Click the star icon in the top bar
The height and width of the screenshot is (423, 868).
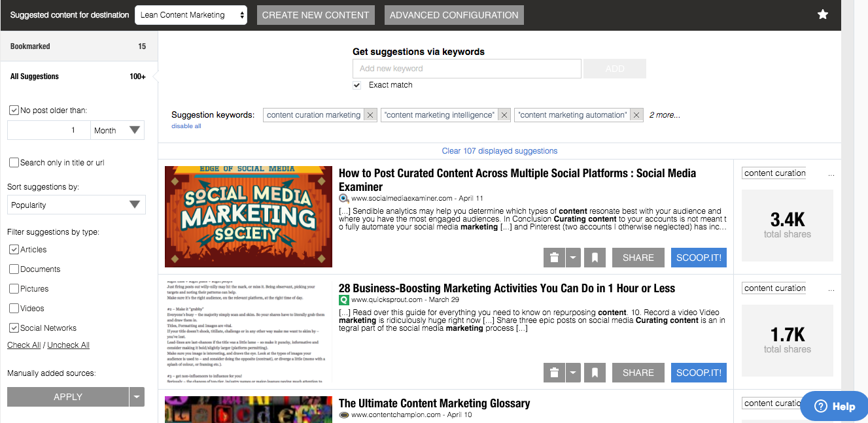click(823, 14)
